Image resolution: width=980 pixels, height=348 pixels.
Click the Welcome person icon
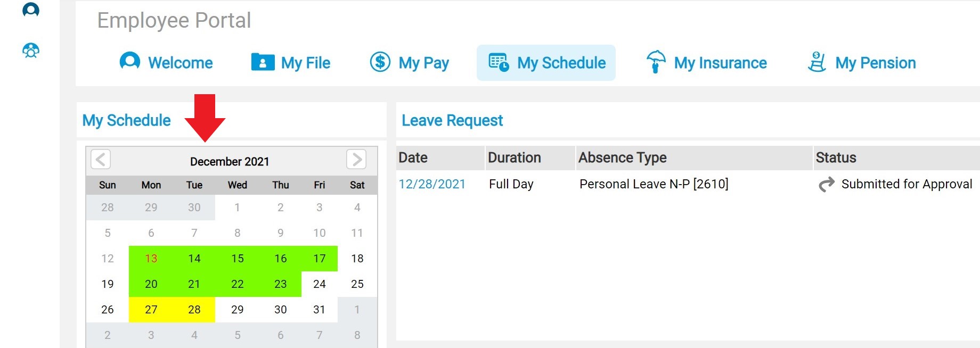tap(129, 62)
